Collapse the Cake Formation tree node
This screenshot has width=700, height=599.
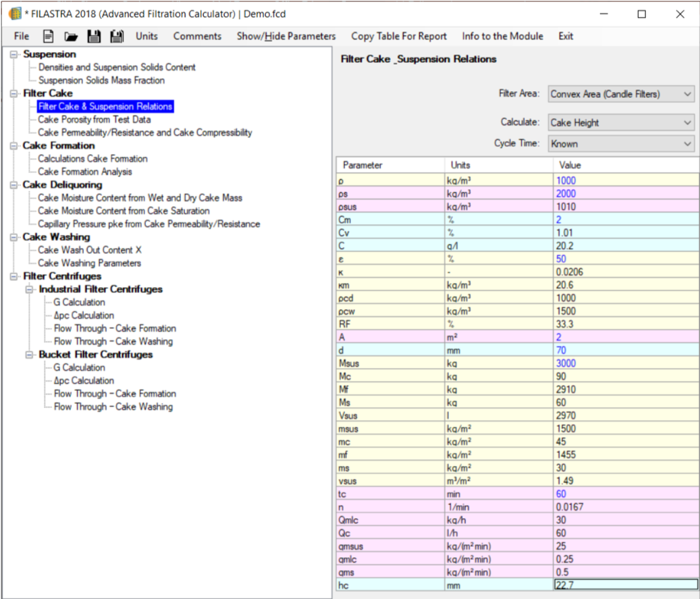point(14,146)
